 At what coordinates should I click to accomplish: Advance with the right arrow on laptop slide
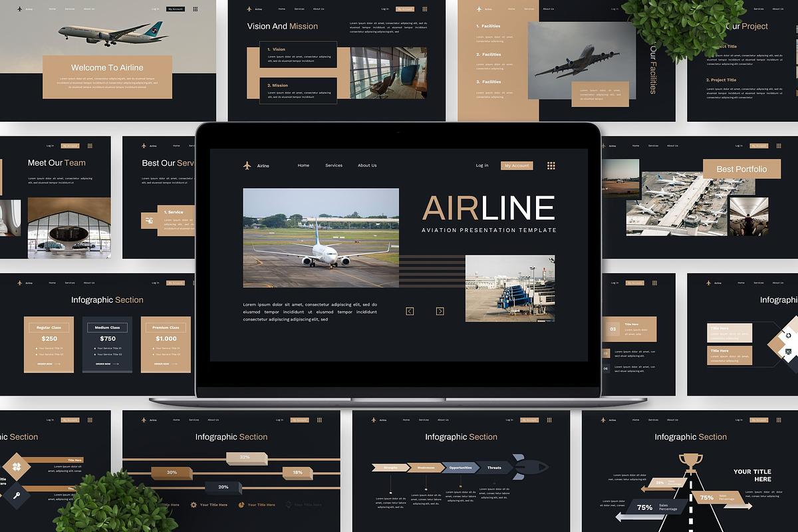440,311
